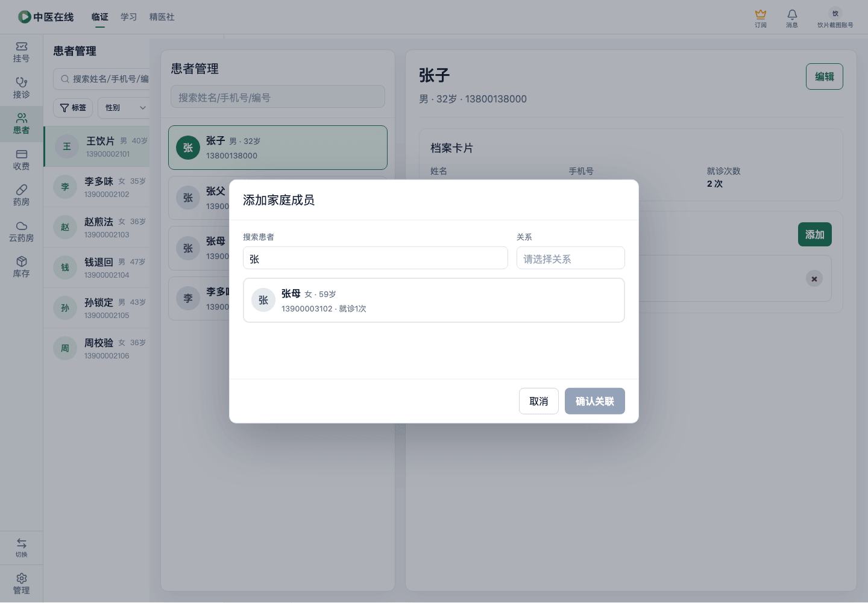Click 钱 avatar of 钱退回

65,267
